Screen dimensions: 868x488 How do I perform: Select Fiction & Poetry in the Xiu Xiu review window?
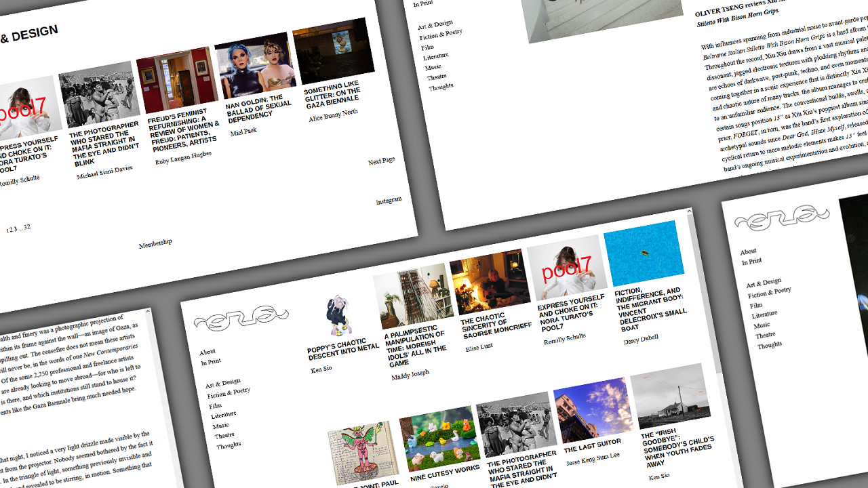(x=441, y=35)
